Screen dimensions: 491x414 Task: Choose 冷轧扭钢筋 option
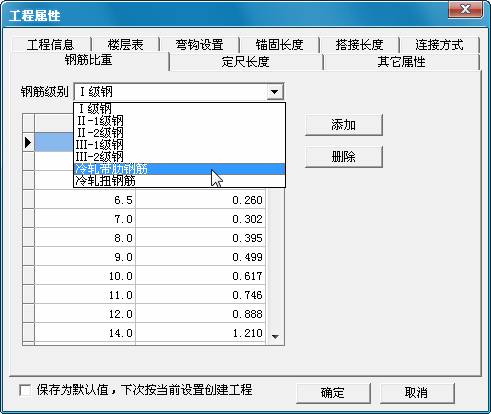pyautogui.click(x=179, y=181)
